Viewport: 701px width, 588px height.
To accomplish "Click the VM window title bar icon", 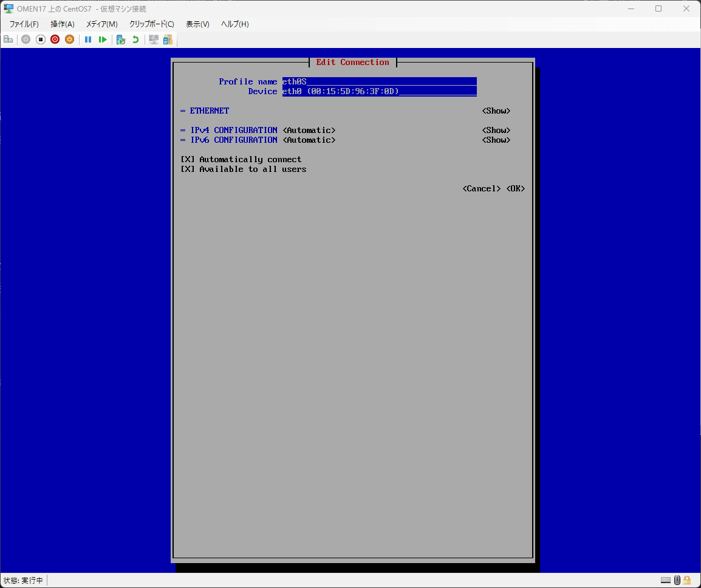I will [9, 9].
